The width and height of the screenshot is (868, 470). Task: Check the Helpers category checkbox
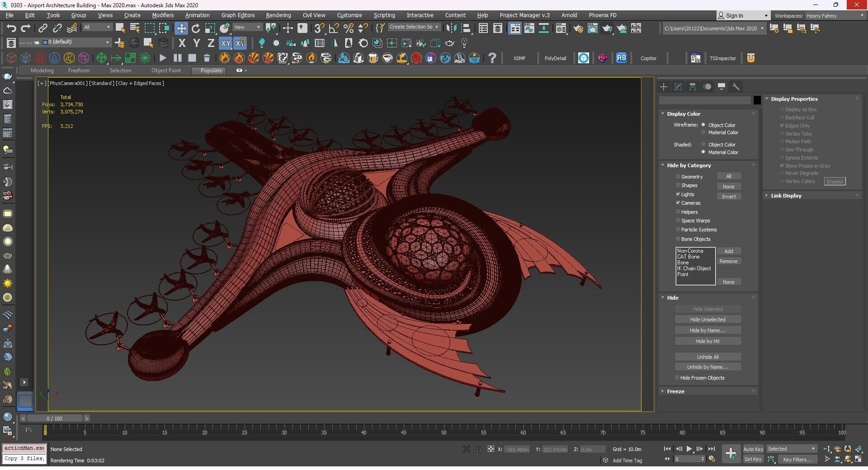click(x=678, y=211)
